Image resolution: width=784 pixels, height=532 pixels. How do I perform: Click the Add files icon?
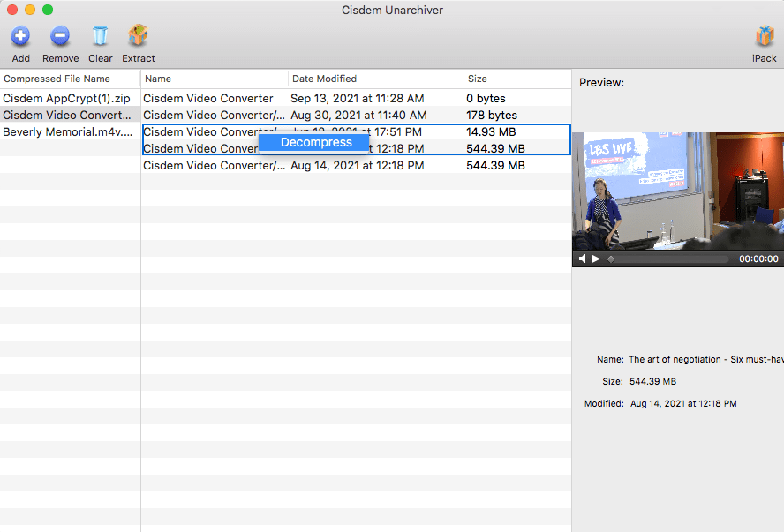20,36
